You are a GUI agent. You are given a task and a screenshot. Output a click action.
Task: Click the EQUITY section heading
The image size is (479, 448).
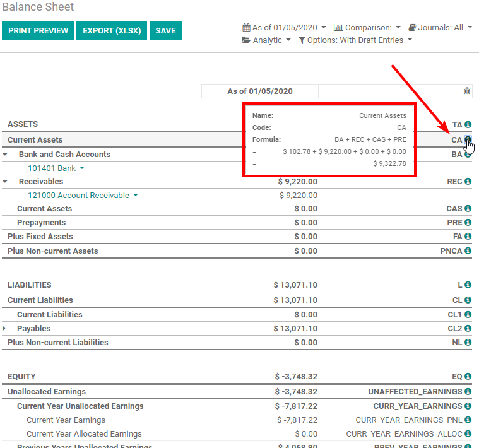(21, 377)
